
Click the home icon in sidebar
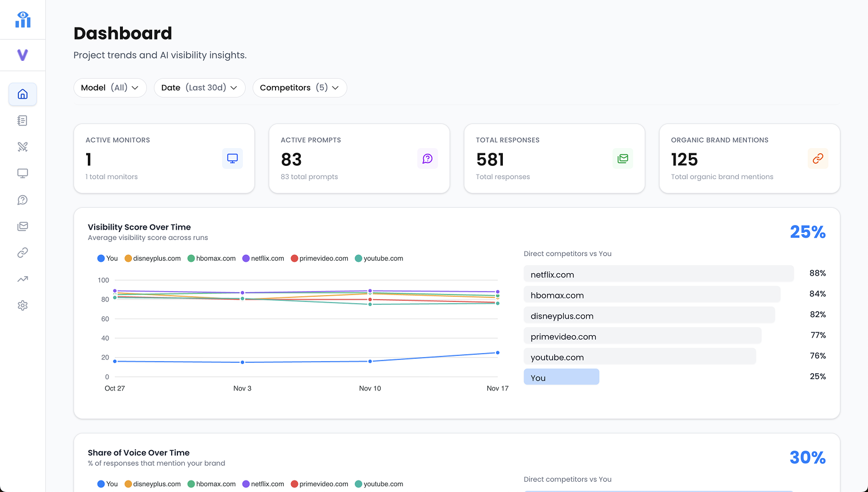coord(22,94)
